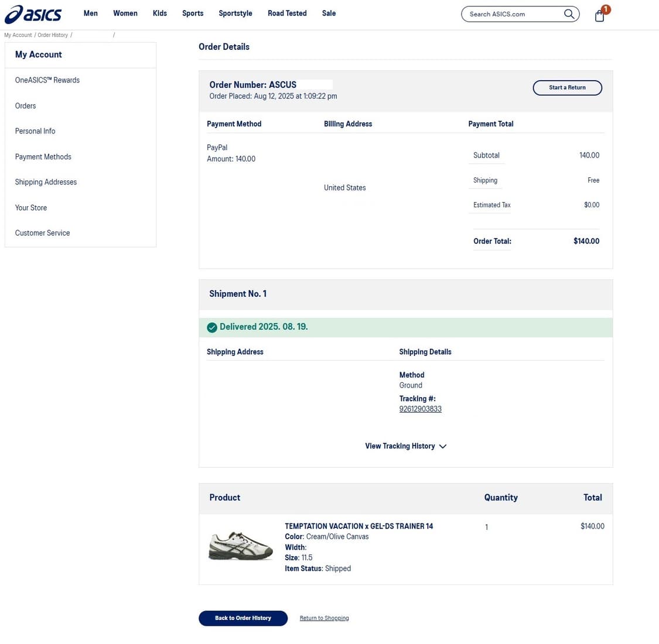Image resolution: width=659 pixels, height=644 pixels.
Task: Click Order History breadcrumb link
Action: (x=53, y=35)
